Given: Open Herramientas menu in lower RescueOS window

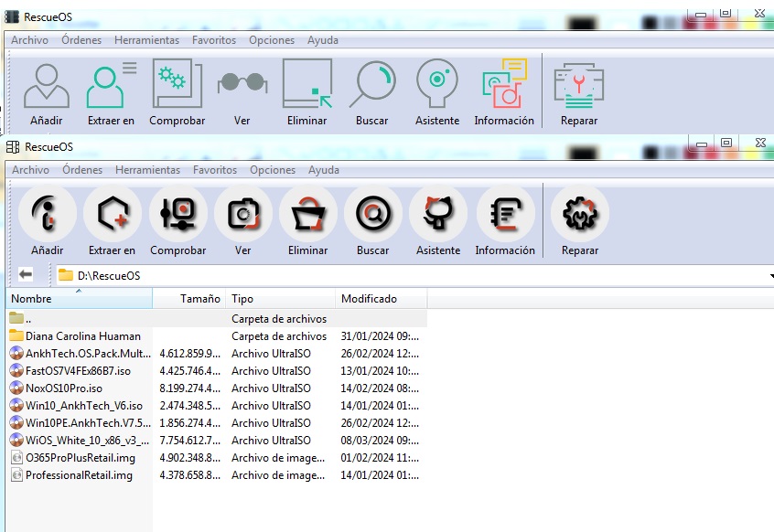Looking at the screenshot, I should (x=147, y=170).
